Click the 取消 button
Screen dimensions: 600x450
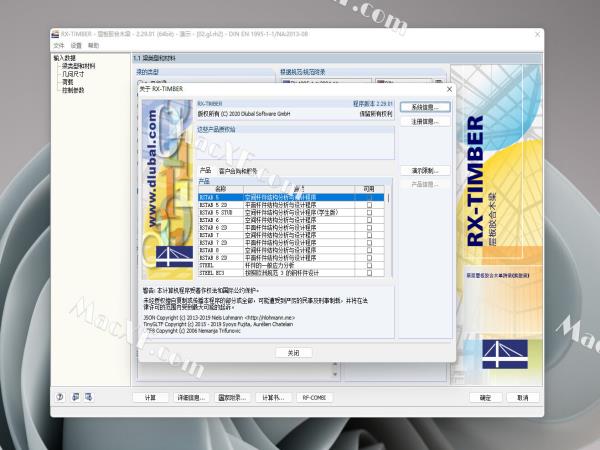tap(523, 398)
